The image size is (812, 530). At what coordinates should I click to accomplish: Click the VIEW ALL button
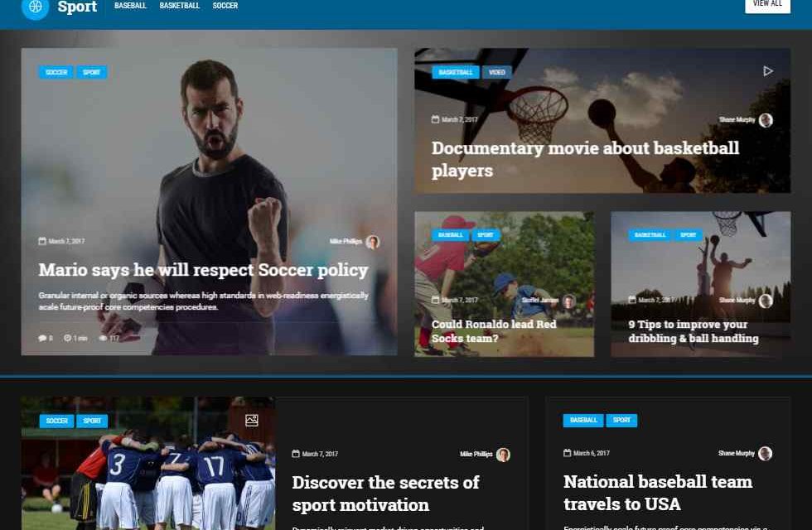coord(767,5)
